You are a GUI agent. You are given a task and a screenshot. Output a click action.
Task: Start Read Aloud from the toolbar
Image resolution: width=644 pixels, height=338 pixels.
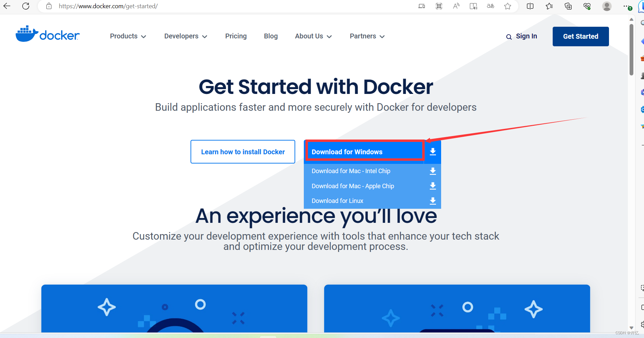pyautogui.click(x=456, y=6)
